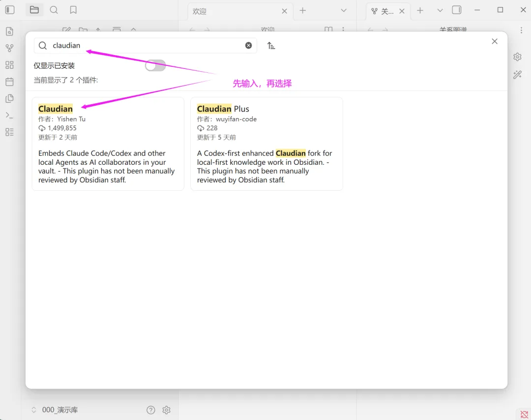Image resolution: width=531 pixels, height=420 pixels.
Task: Maximize the Obsidian window
Action: (500, 10)
